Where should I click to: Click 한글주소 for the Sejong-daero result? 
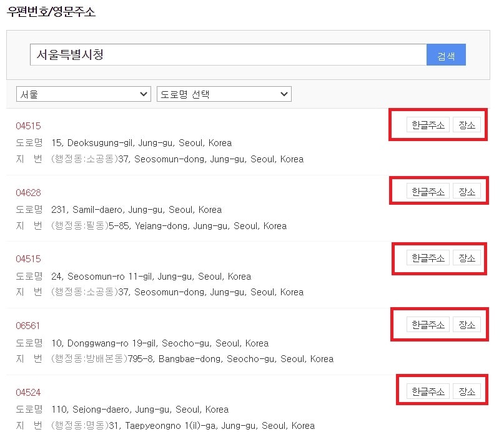pos(428,391)
